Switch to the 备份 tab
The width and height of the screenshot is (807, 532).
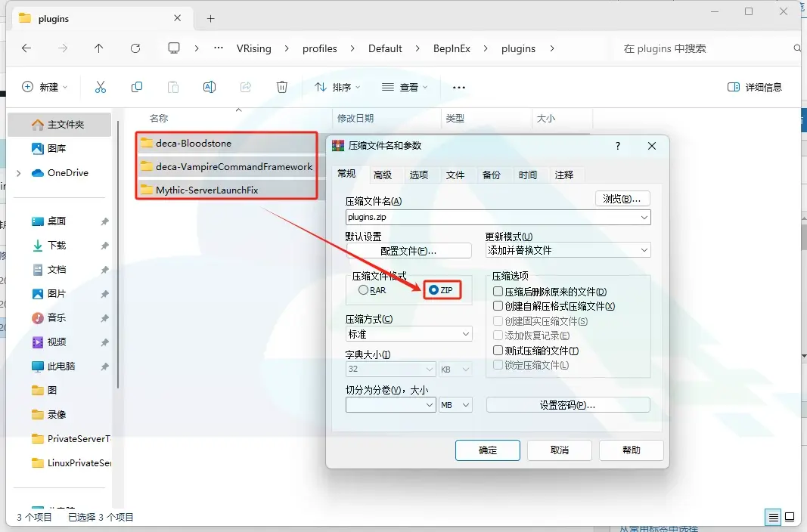tap(491, 175)
